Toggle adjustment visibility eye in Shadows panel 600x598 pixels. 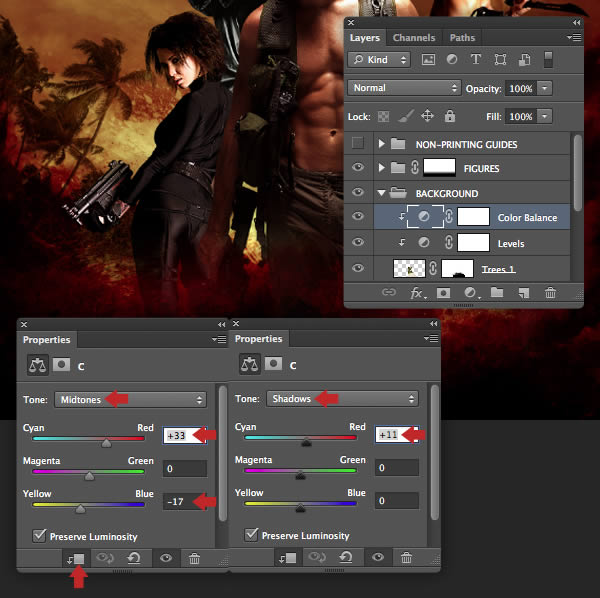click(378, 557)
